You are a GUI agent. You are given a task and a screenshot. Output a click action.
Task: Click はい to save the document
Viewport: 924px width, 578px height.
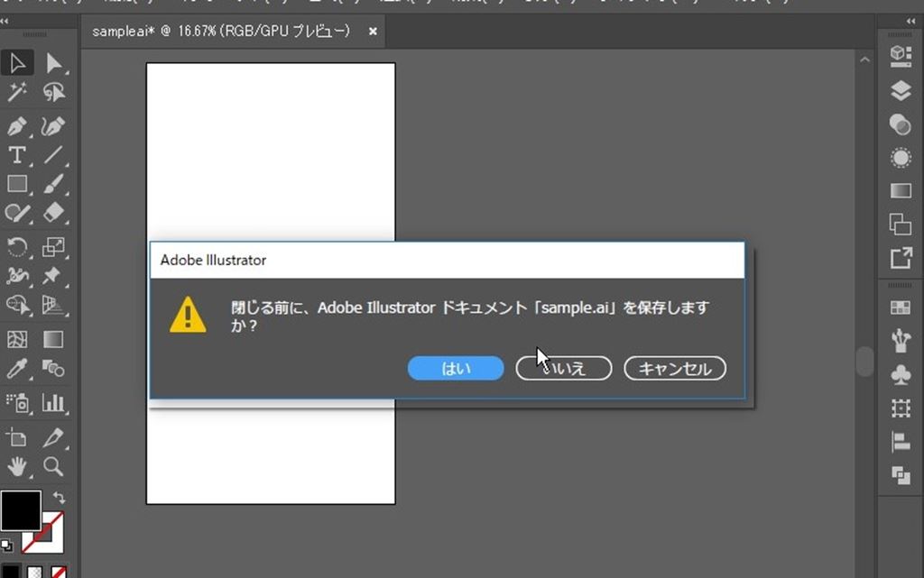(456, 368)
